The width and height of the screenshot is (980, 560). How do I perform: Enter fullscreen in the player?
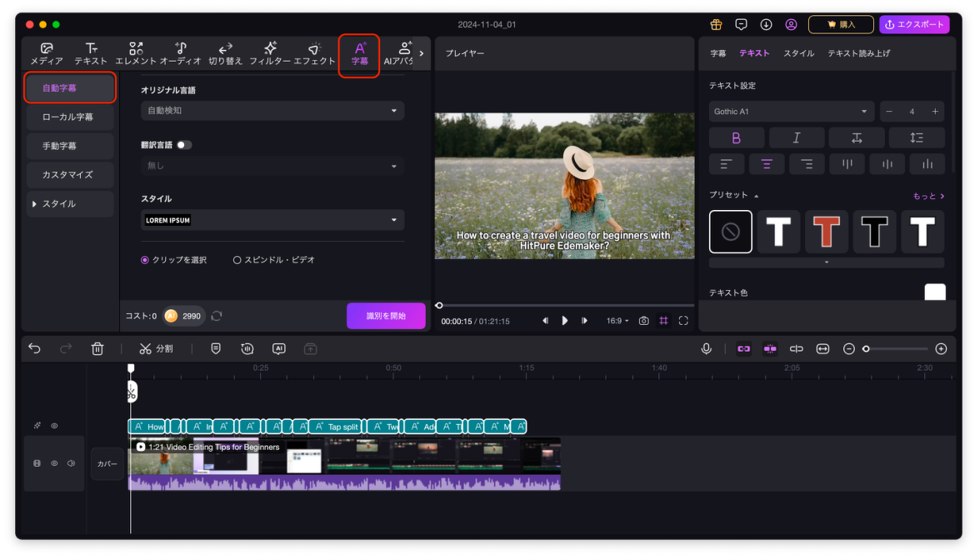pyautogui.click(x=683, y=321)
